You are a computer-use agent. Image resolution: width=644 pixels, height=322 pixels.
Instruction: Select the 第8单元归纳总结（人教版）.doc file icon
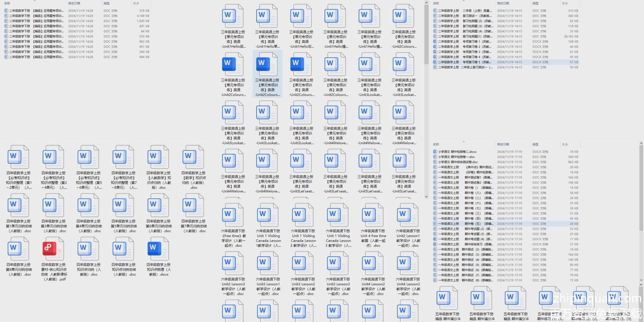coord(18,249)
